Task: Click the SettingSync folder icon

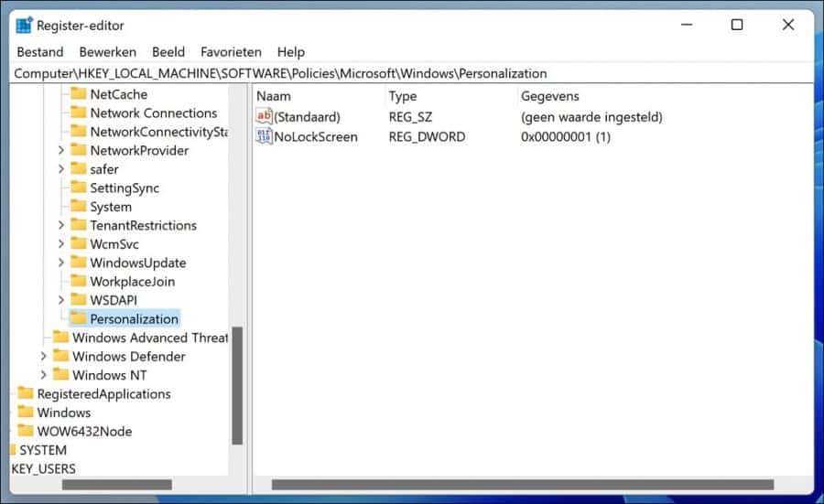Action: point(79,188)
